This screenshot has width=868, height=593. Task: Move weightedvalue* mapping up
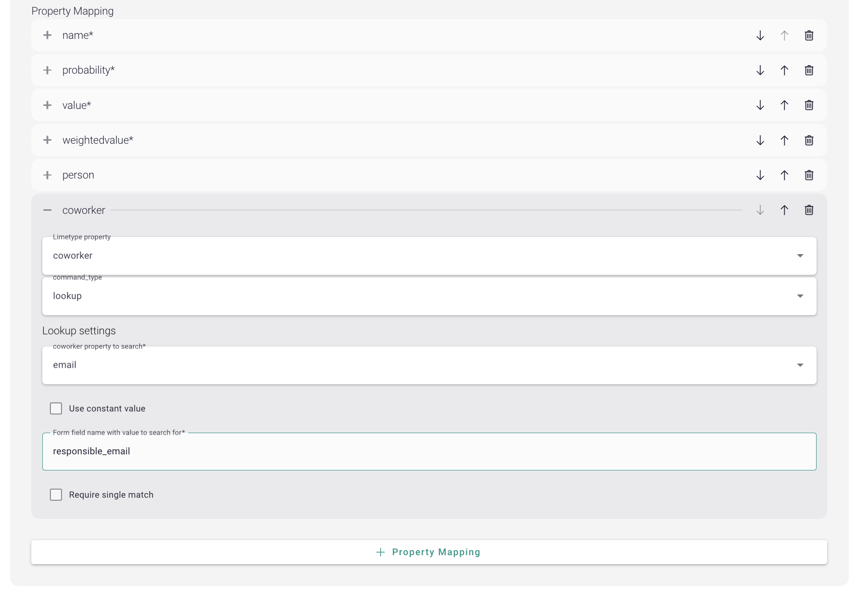784,140
